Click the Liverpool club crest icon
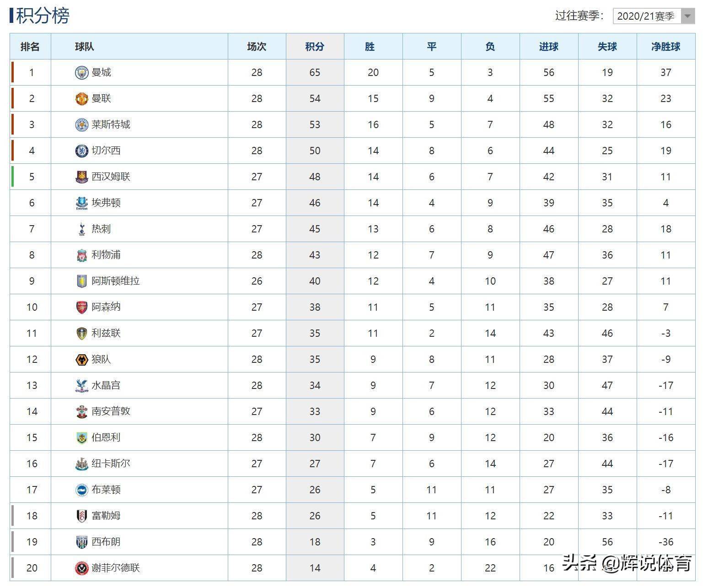The image size is (708, 588). [x=81, y=255]
